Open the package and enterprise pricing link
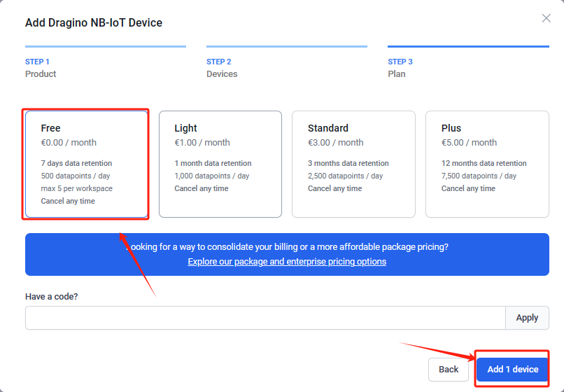The height and width of the screenshot is (392, 564). tap(287, 261)
